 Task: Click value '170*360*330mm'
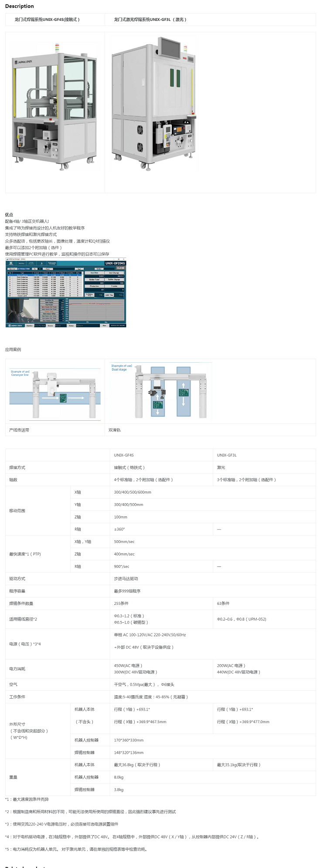point(129,740)
